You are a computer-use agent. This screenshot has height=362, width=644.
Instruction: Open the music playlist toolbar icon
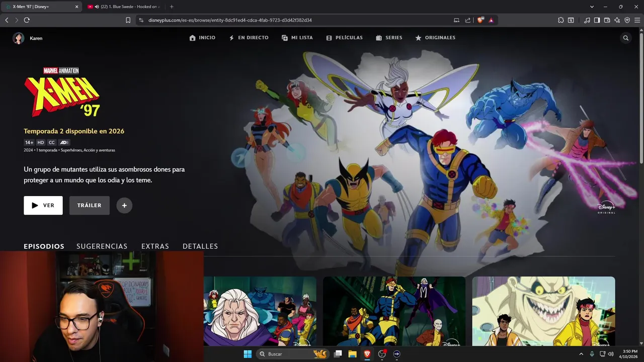(x=587, y=20)
